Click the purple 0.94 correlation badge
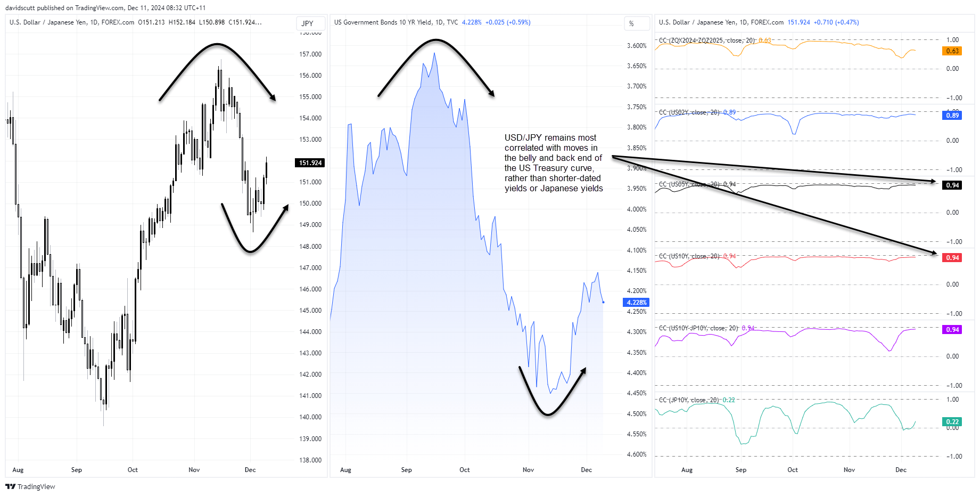The width and height of the screenshot is (980, 496). click(x=952, y=330)
